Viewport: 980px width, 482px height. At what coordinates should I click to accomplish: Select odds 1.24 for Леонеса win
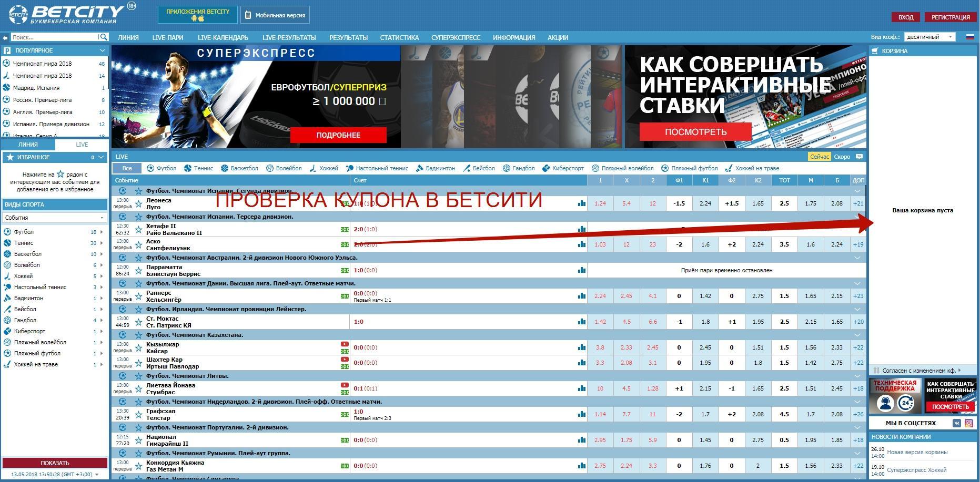[x=600, y=203]
